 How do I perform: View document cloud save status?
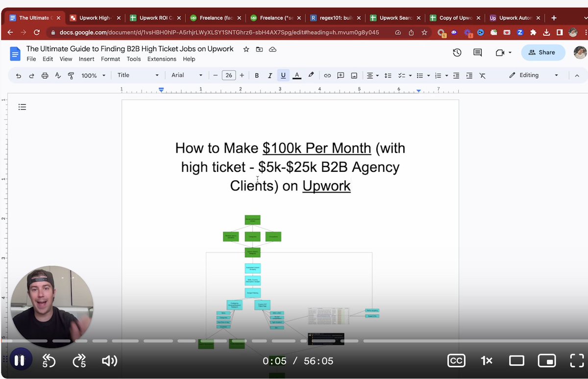[x=272, y=49]
